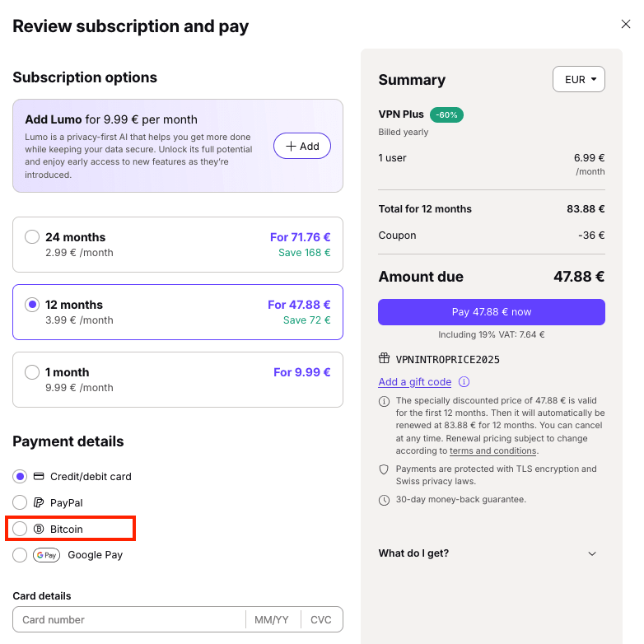644x644 pixels.
Task: Choose Bitcoin payment radio button
Action: coord(20,529)
